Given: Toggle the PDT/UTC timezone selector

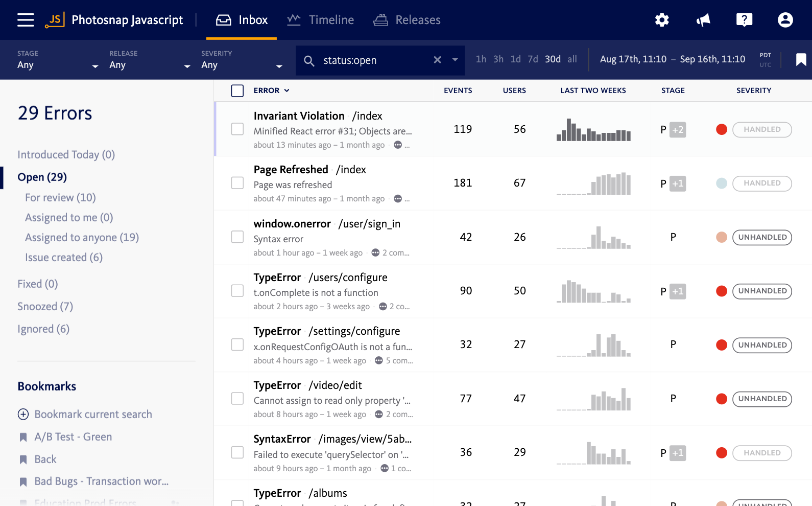Looking at the screenshot, I should click(766, 60).
